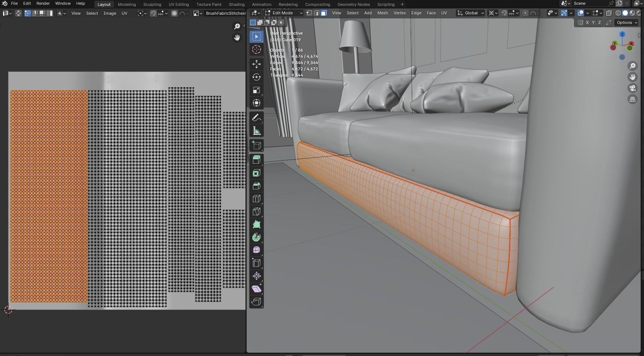Select the Bevel tool
This screenshot has width=644, height=356.
(257, 186)
